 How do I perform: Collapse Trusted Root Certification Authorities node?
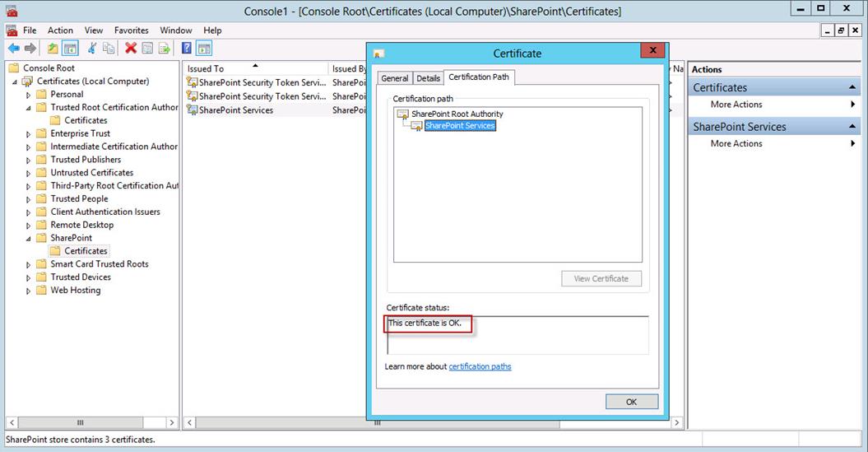[x=28, y=108]
